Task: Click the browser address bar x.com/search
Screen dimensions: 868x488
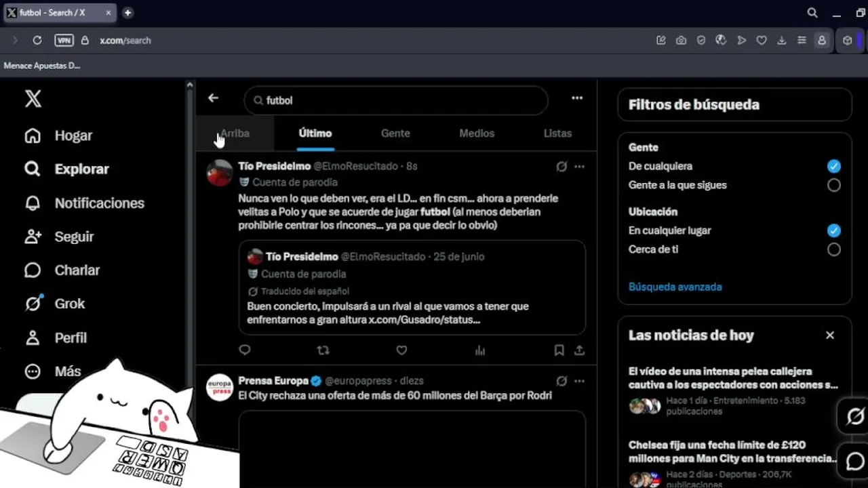Action: click(125, 41)
